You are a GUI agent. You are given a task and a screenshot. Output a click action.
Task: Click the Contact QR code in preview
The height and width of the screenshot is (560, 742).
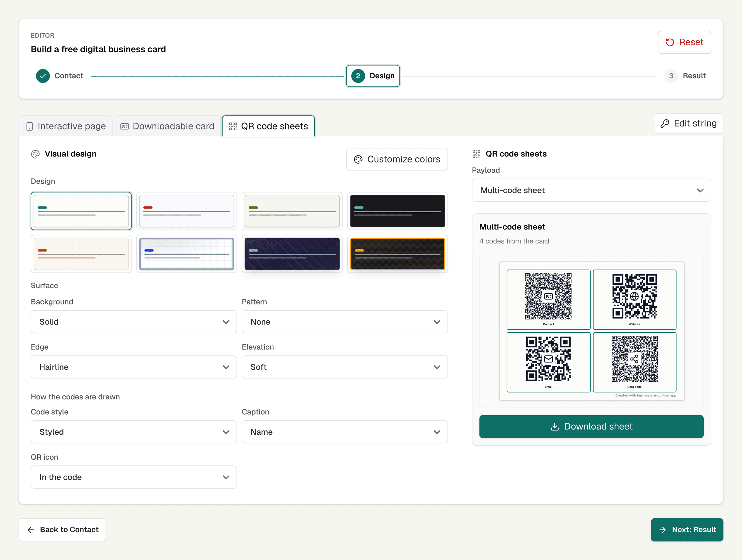(x=548, y=296)
